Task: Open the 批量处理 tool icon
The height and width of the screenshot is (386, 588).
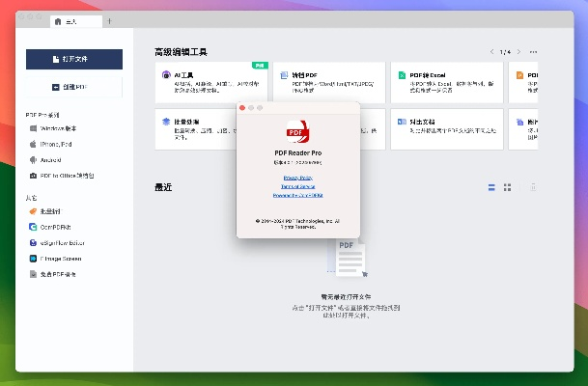Action: click(166, 123)
